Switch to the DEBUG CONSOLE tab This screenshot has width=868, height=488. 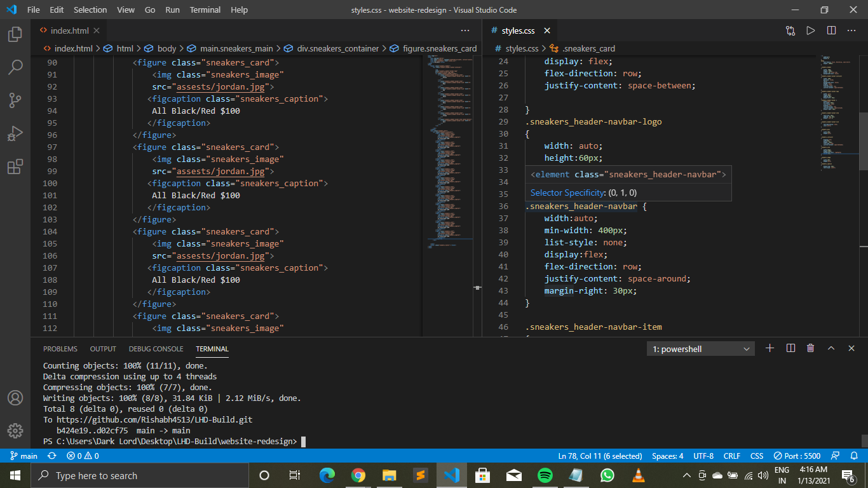click(156, 349)
